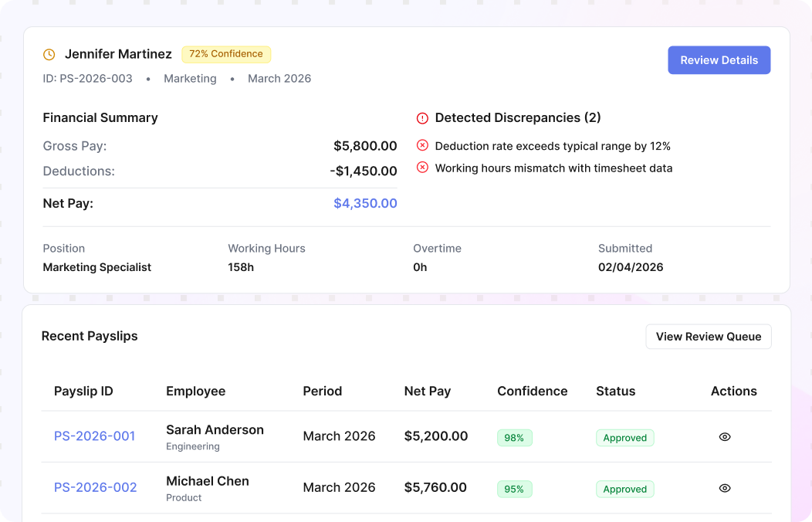Screen dimensions: 812x522
Task: Click the Sarah Anderson employee name
Action: click(x=215, y=430)
